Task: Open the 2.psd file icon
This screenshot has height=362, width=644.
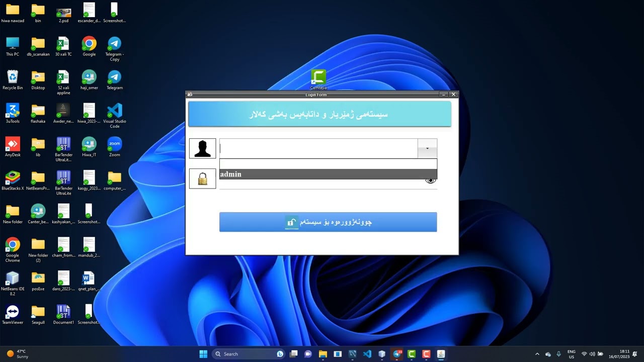Action: 63,13
